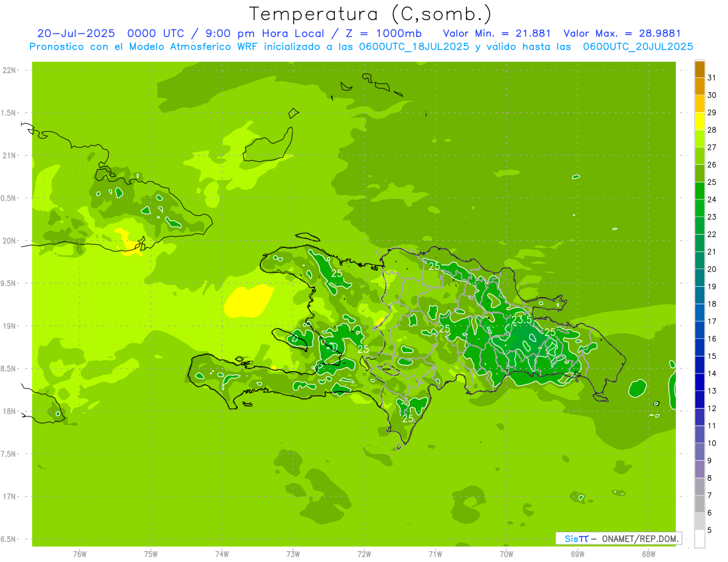Click the orange swatch between 30 and 31

699,87
